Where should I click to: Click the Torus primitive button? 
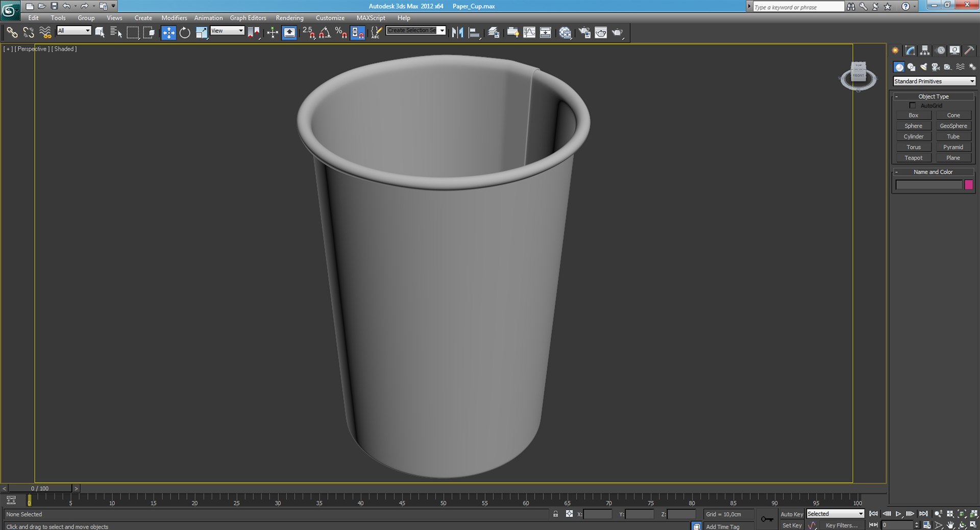[914, 147]
